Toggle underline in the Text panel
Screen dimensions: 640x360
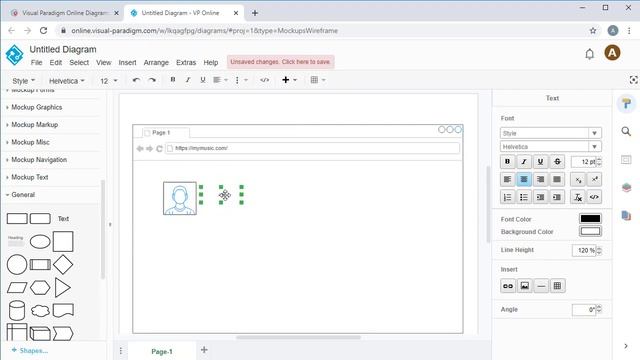pos(540,162)
